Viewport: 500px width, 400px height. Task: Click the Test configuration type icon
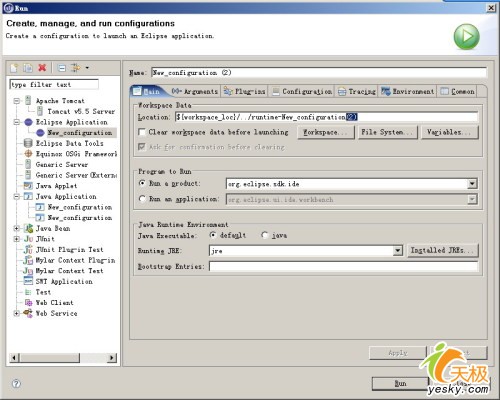click(28, 292)
